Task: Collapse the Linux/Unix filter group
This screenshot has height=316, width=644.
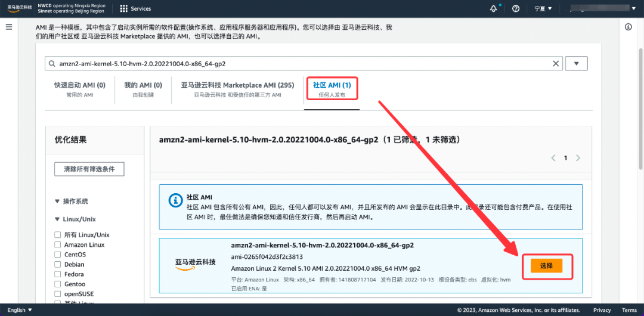Action: pyautogui.click(x=57, y=219)
